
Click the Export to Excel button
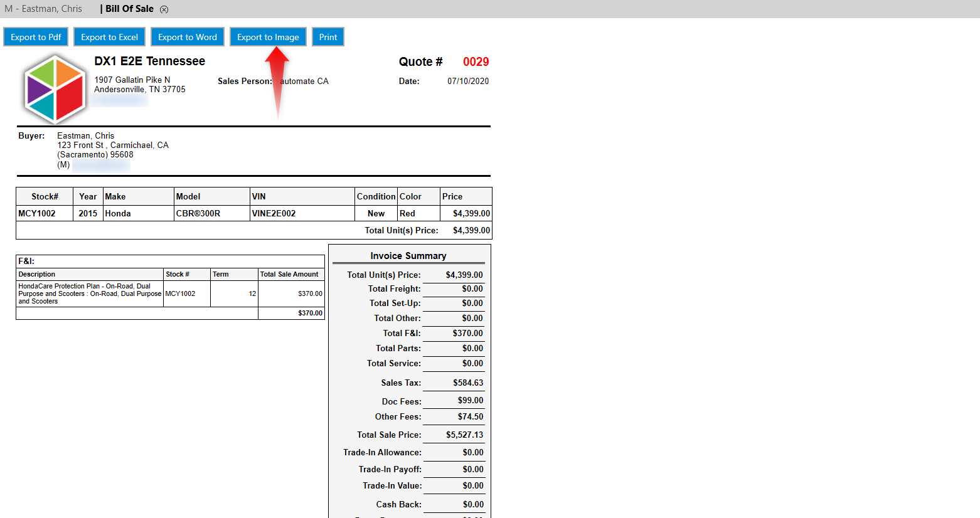point(109,37)
